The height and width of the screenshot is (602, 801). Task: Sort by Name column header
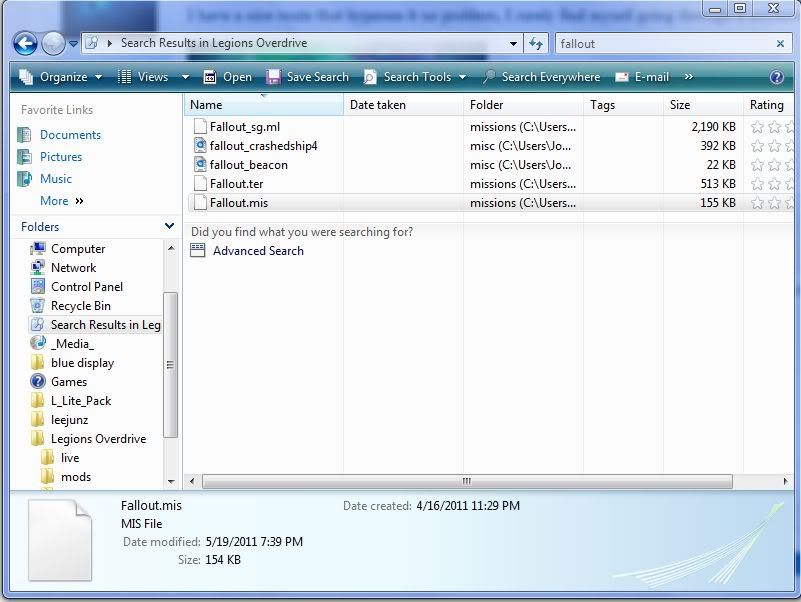(264, 105)
